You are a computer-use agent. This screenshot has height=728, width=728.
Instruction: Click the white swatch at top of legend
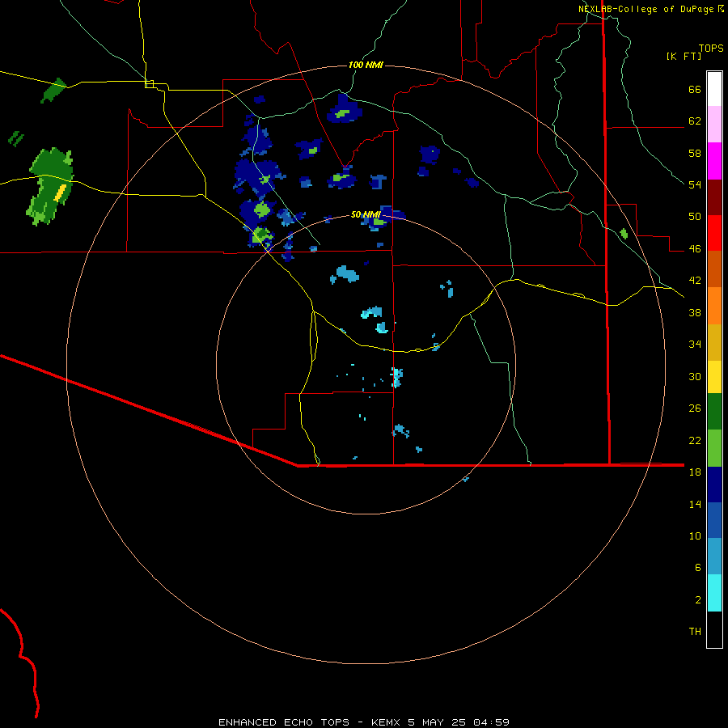pos(714,89)
